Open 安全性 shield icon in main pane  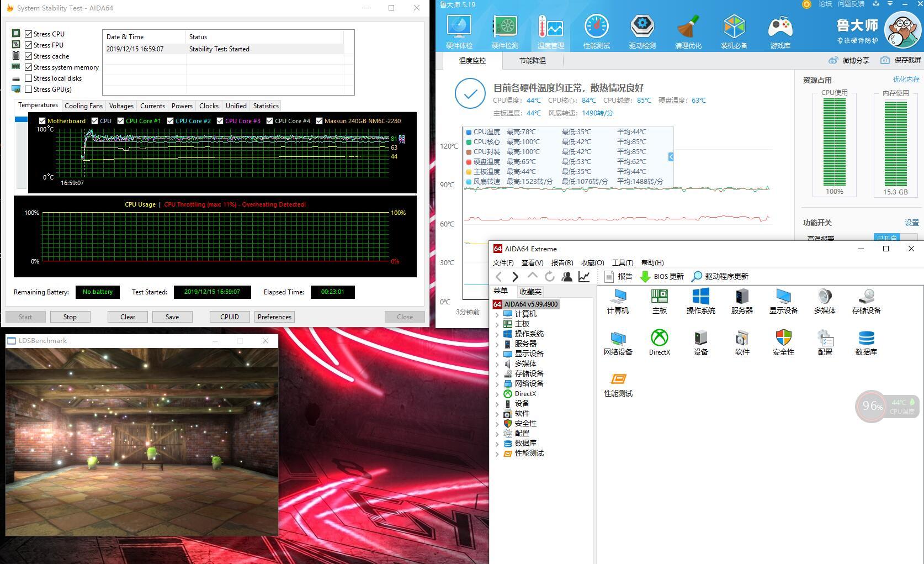point(784,343)
